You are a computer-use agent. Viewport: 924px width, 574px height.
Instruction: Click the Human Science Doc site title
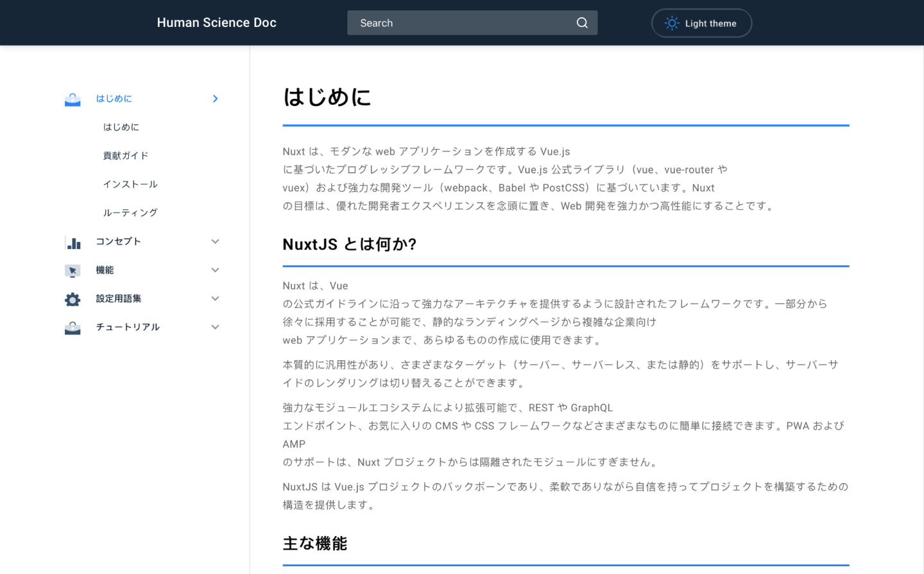[217, 22]
